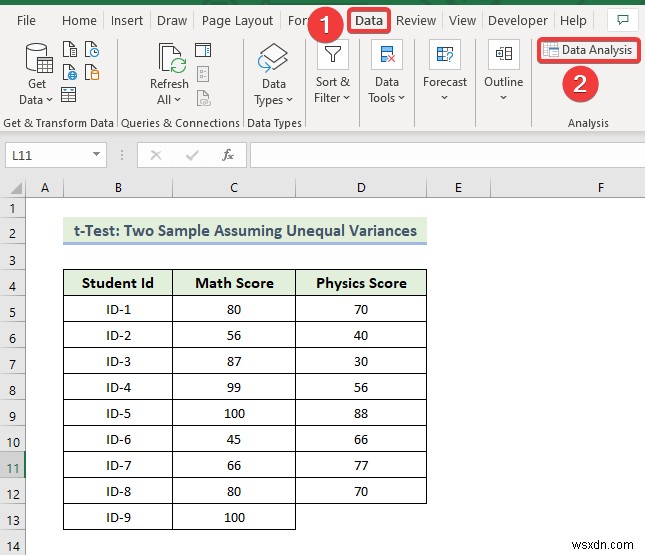Click the greyed Edit Links icon
The width and height of the screenshot is (645, 555).
pos(204,98)
